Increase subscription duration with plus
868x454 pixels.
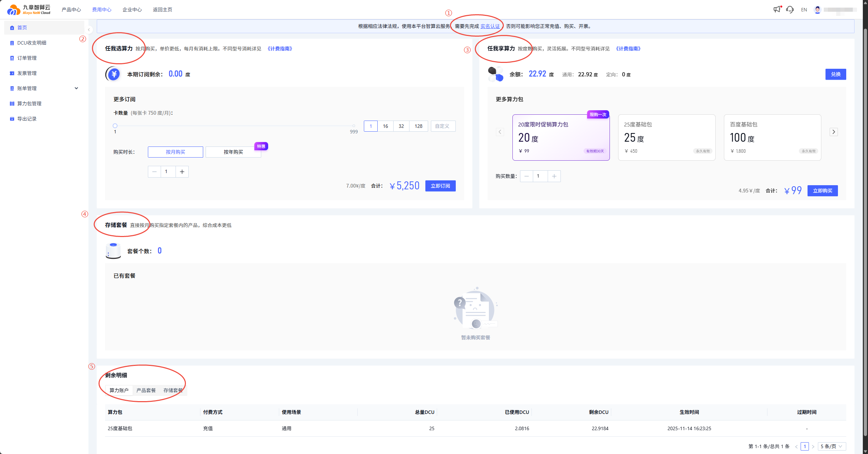[182, 172]
